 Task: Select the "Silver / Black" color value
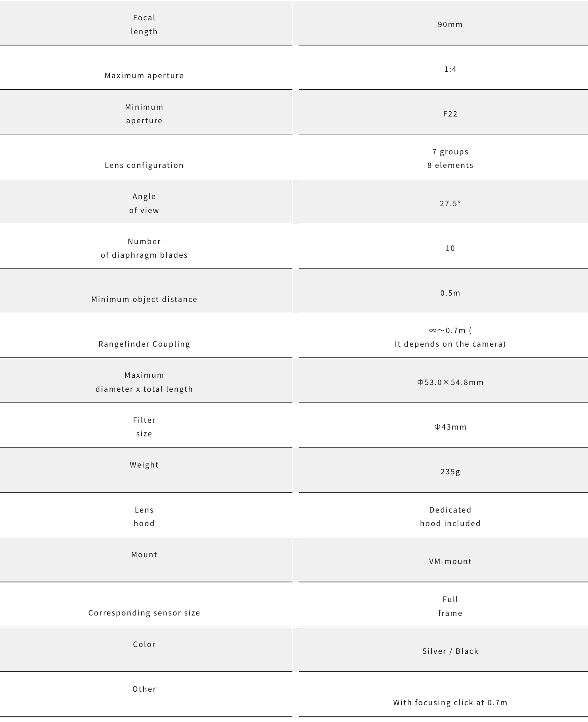point(450,651)
